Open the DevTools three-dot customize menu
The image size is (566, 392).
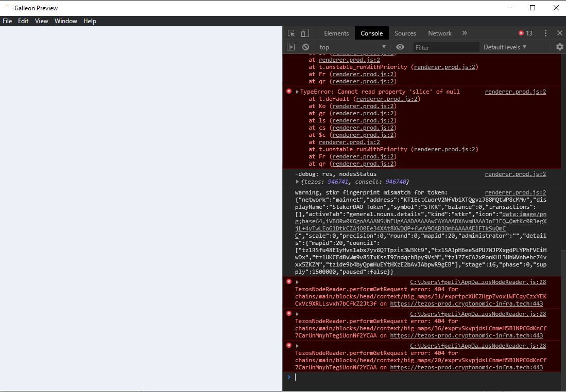click(x=545, y=33)
